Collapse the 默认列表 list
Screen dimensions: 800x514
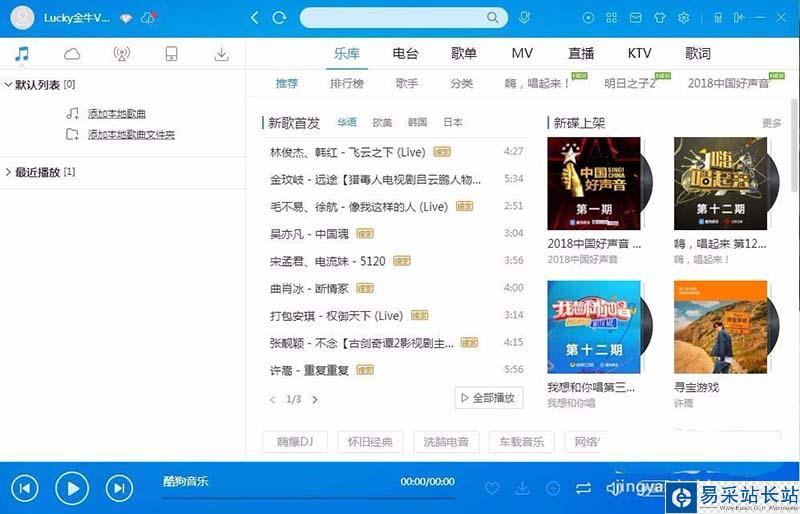pos(8,84)
